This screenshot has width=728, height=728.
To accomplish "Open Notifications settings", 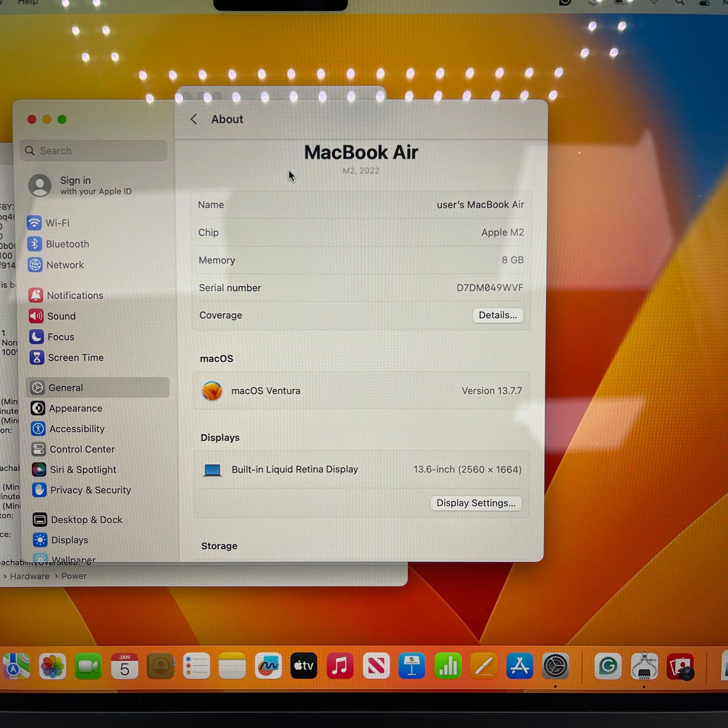I will click(75, 295).
